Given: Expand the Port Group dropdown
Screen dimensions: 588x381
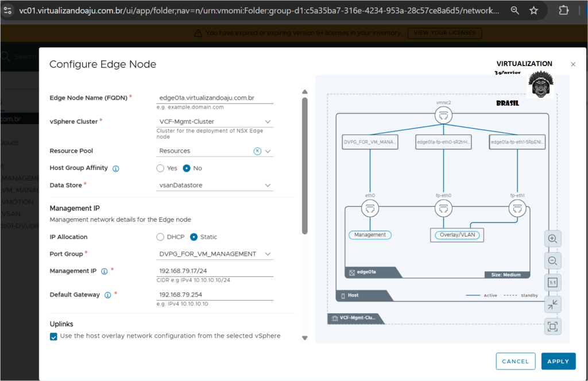Looking at the screenshot, I should click(268, 254).
